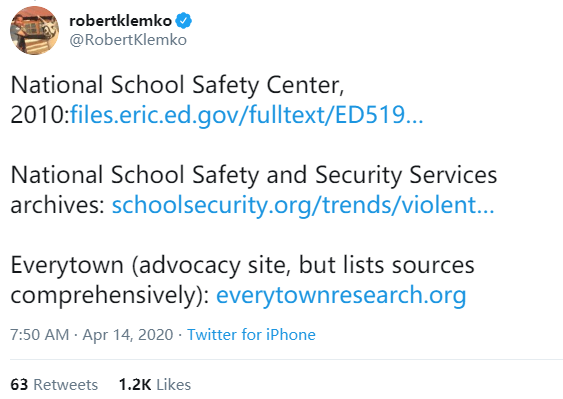
Task: Open the everytownresearch.org link
Action: click(341, 295)
